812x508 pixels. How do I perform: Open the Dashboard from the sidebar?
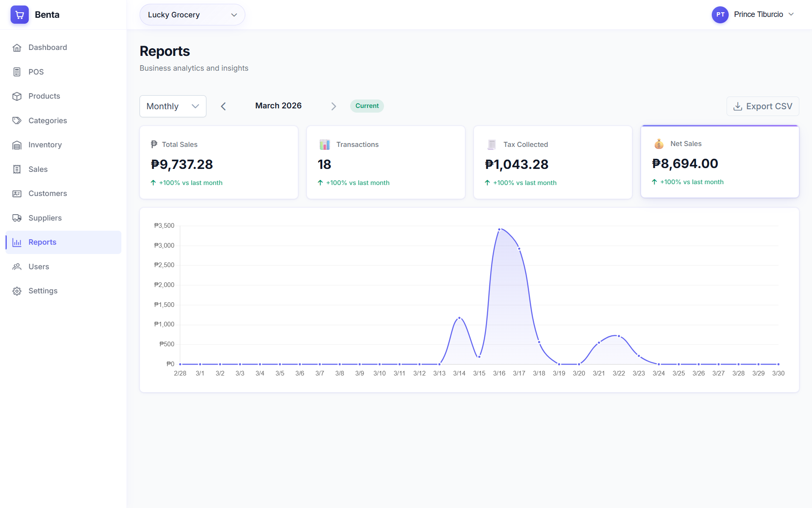click(47, 47)
